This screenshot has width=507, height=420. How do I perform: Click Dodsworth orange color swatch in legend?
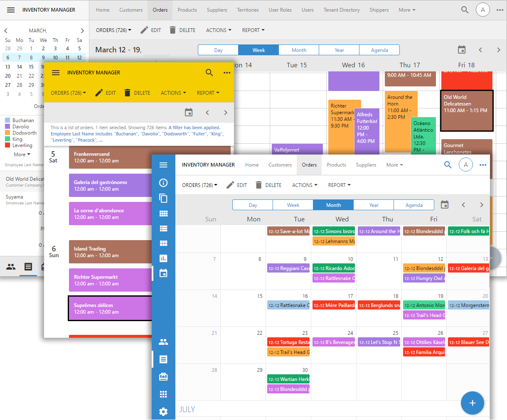click(7, 133)
